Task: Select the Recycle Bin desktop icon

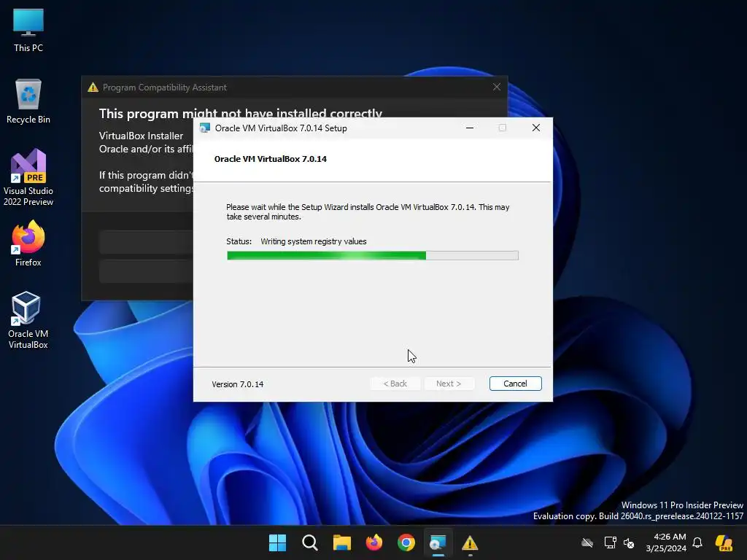Action: coord(28,101)
